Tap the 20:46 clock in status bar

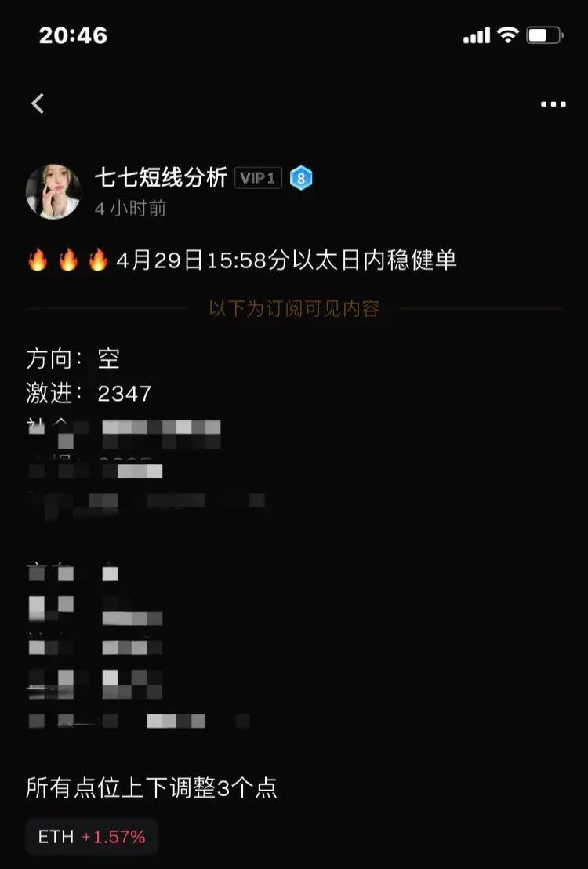pos(73,35)
